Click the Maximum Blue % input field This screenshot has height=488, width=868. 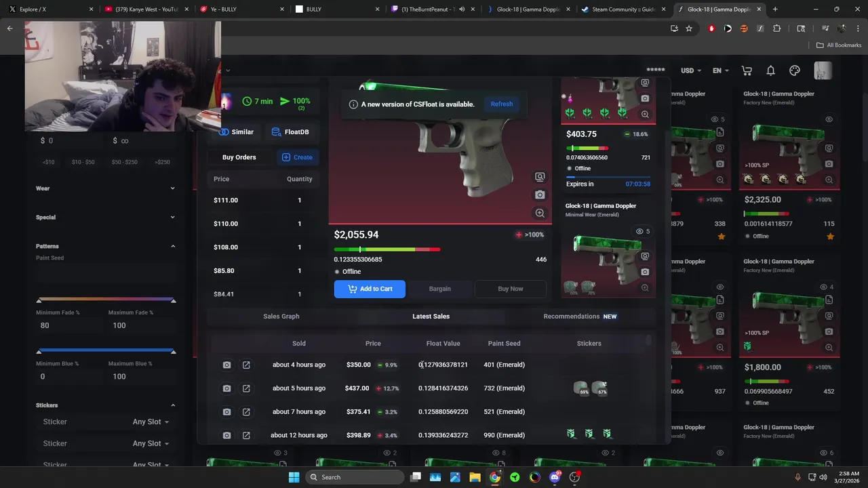[x=142, y=376]
